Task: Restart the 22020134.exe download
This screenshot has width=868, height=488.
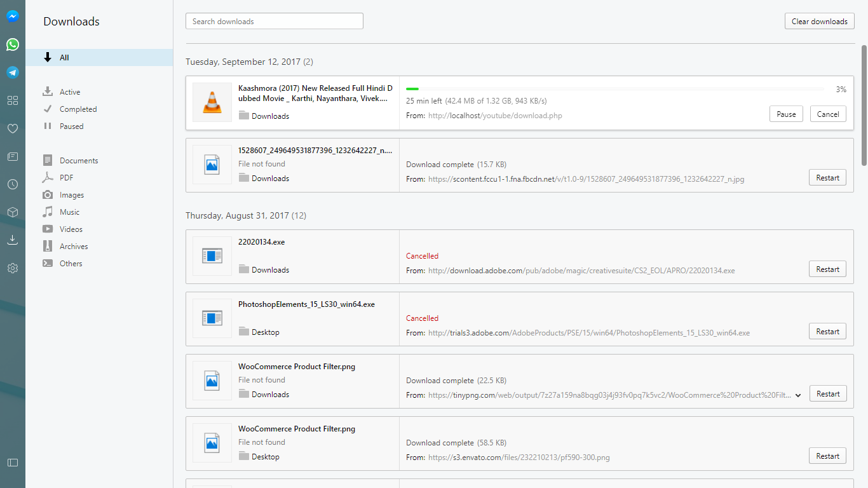Action: (x=827, y=269)
